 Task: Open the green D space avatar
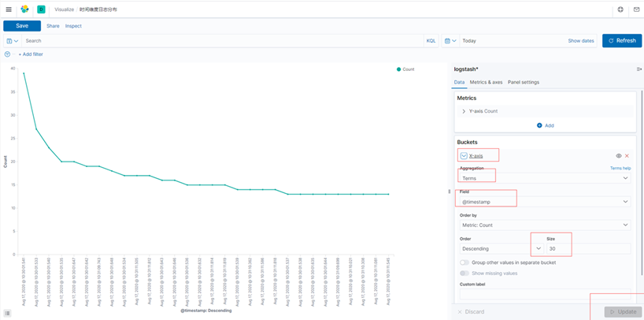point(41,9)
